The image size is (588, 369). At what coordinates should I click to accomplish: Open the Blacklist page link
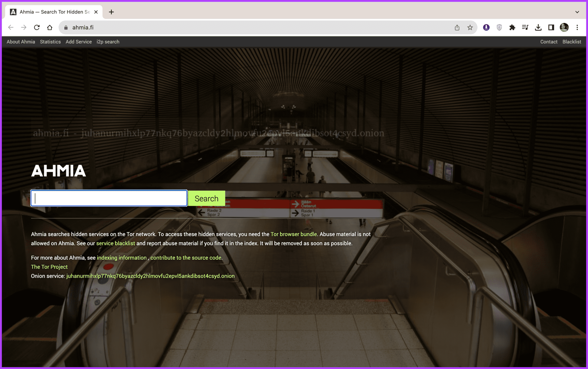pyautogui.click(x=572, y=42)
